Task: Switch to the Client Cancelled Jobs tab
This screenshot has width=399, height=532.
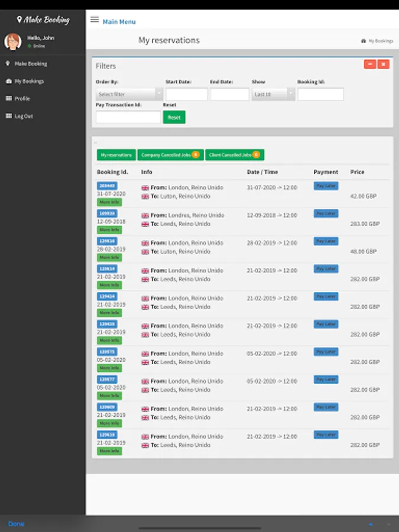Action: (x=235, y=155)
